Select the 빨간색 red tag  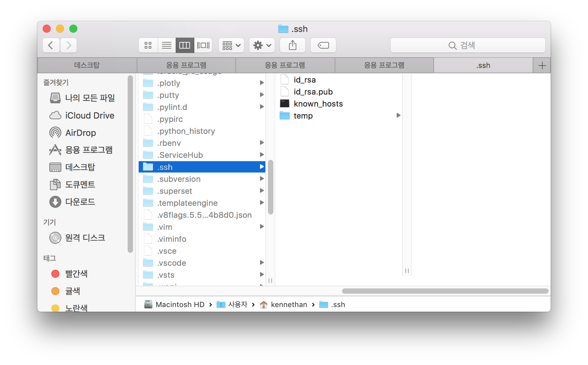click(x=76, y=274)
